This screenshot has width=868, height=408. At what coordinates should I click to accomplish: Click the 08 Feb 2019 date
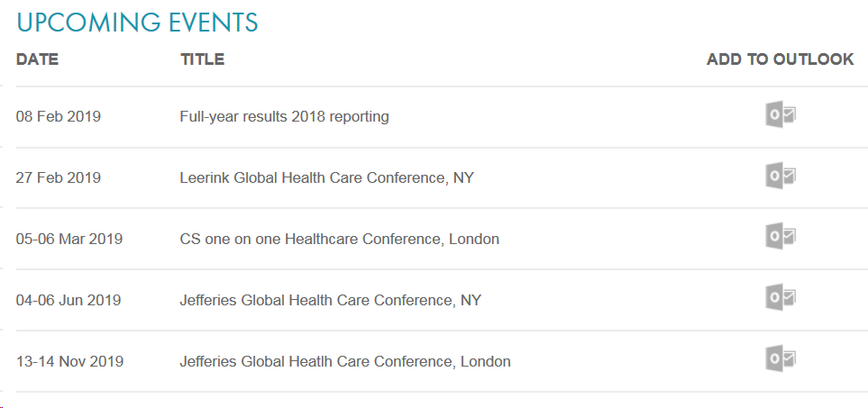(x=59, y=117)
